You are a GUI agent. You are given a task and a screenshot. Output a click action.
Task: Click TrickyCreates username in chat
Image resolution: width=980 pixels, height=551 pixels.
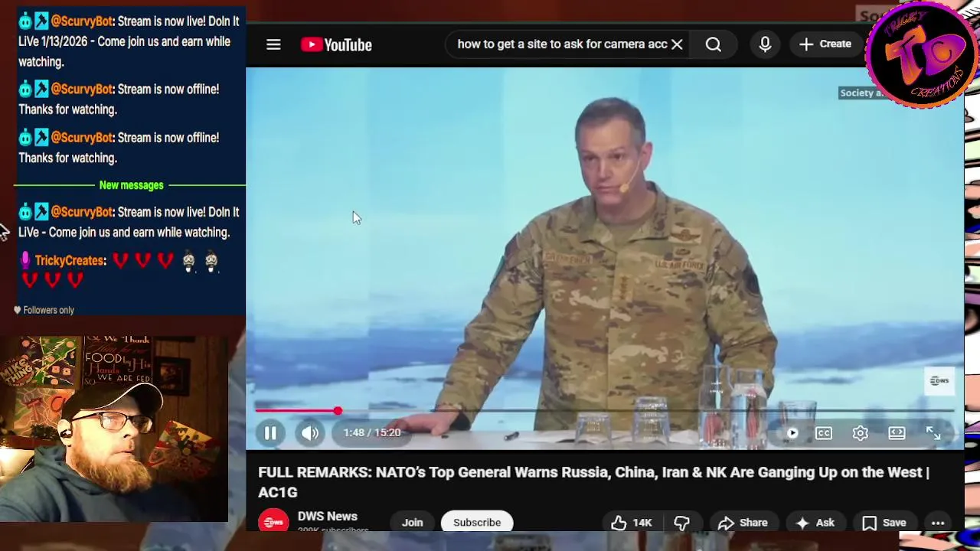[x=70, y=261]
